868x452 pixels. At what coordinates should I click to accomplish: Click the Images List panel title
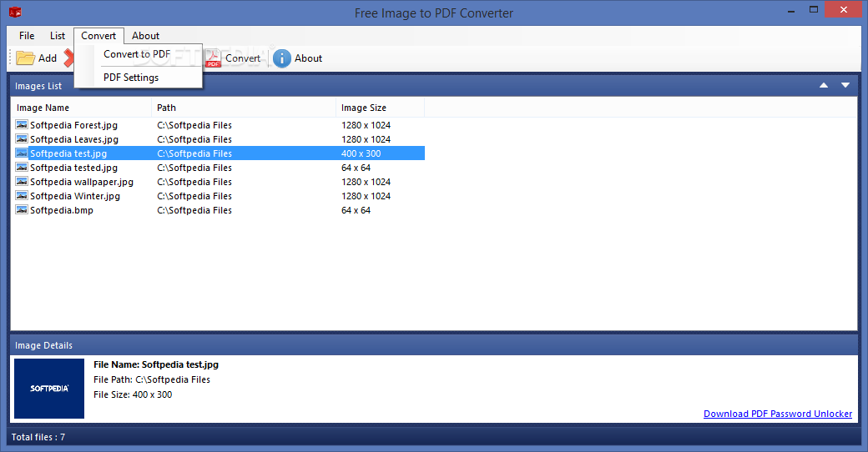click(x=38, y=86)
